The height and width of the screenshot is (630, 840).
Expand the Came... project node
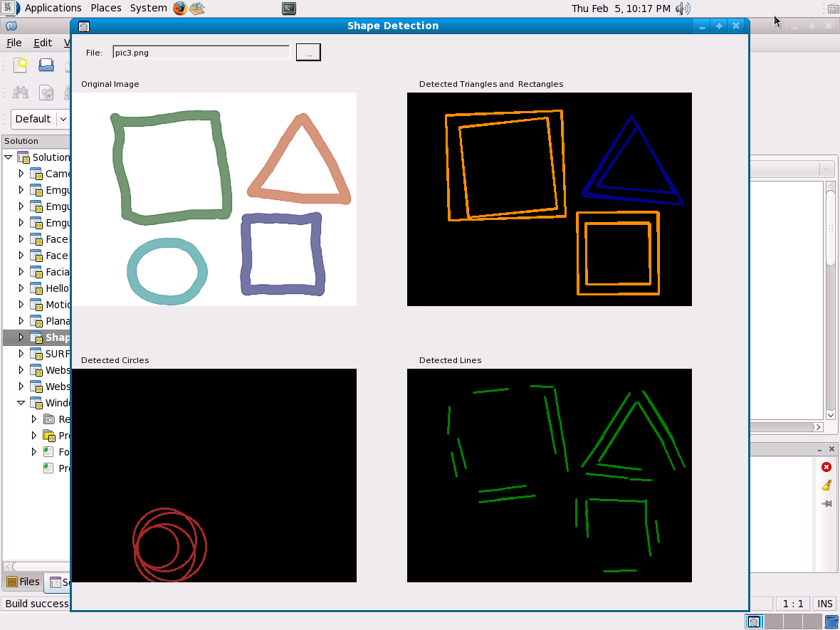coord(21,174)
